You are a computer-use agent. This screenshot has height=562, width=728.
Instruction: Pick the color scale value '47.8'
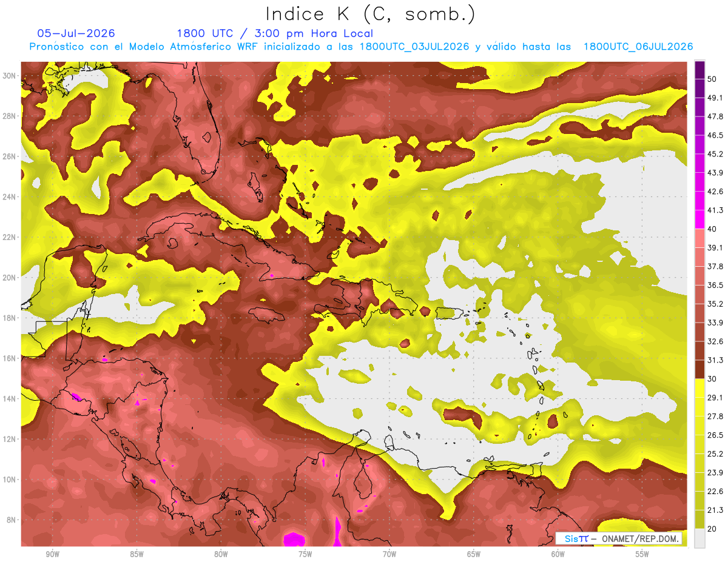coord(715,116)
